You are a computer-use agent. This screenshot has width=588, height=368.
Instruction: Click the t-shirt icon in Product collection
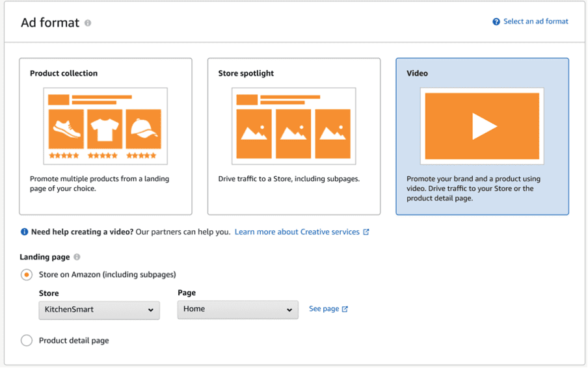pyautogui.click(x=105, y=129)
